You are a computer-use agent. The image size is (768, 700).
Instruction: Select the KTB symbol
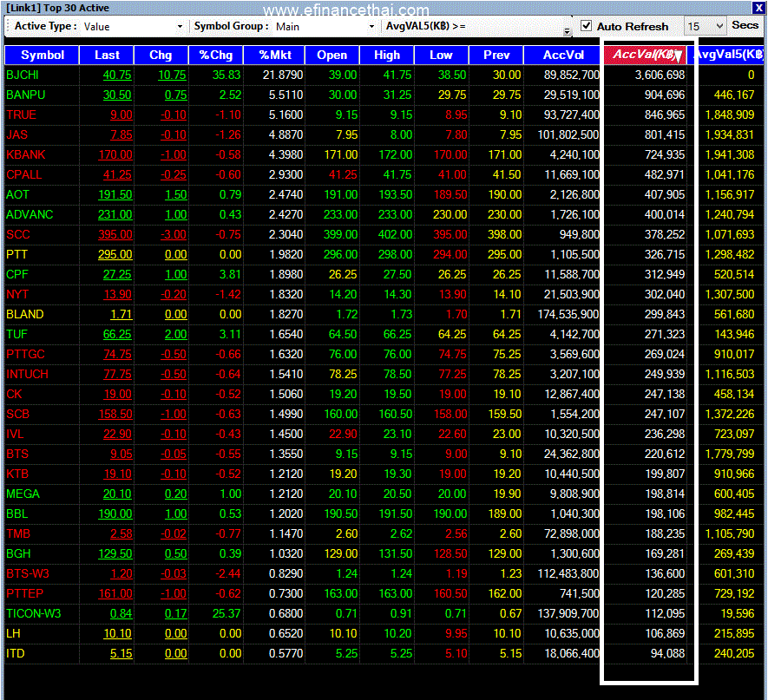coord(17,474)
